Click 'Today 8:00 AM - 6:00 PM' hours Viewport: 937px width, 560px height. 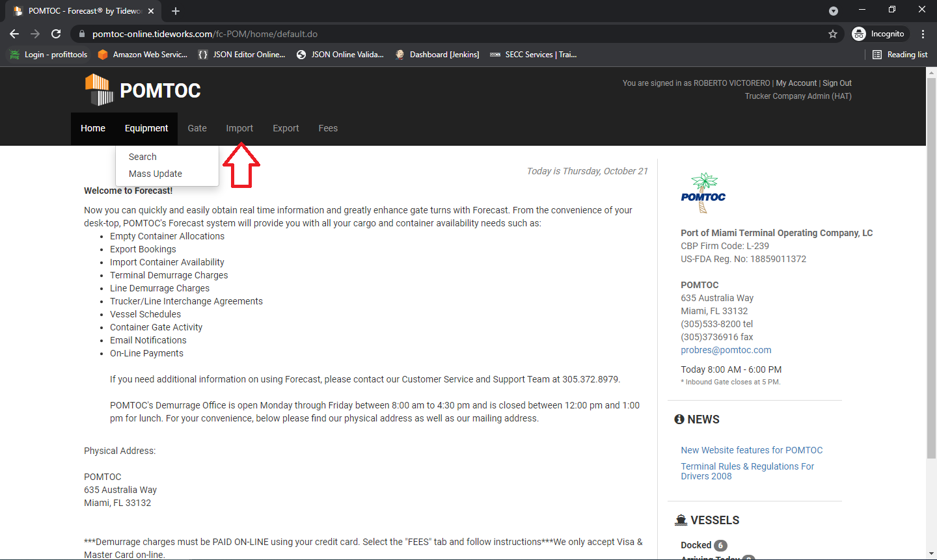[x=731, y=369]
